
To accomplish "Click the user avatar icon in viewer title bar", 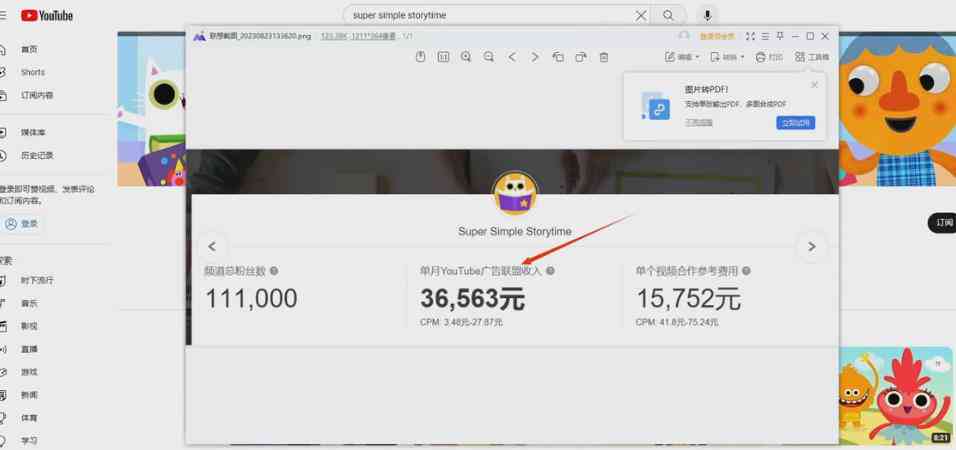I will pyautogui.click(x=684, y=36).
